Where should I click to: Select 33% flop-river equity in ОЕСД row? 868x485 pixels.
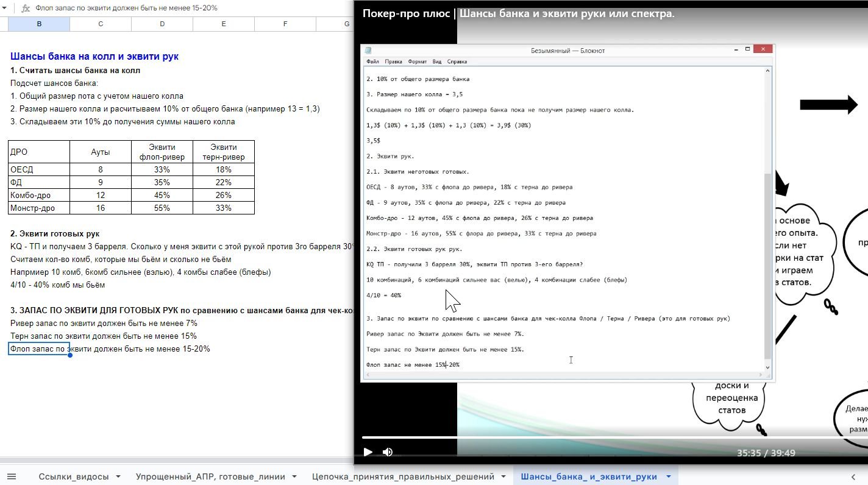pos(162,169)
